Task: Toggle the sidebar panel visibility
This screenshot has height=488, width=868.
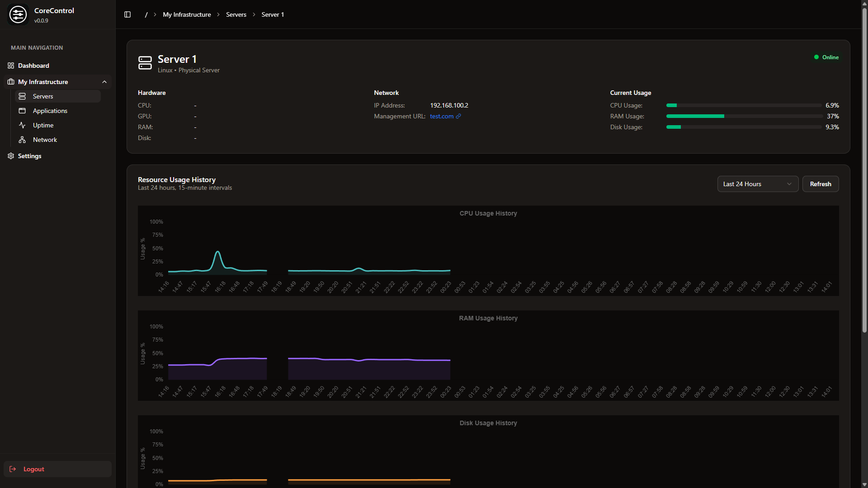Action: tap(127, 14)
